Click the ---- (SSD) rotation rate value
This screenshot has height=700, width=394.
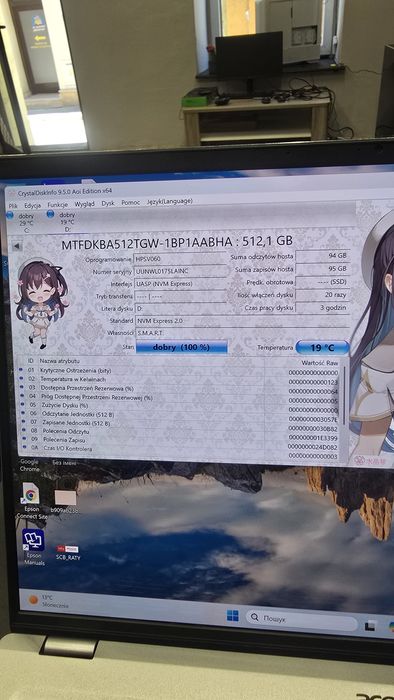[322, 282]
